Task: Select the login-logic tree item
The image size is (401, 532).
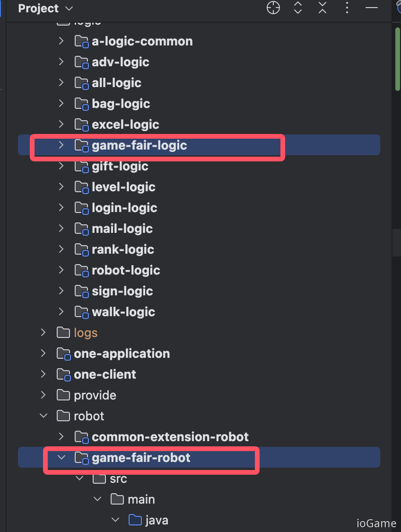Action: (x=124, y=208)
